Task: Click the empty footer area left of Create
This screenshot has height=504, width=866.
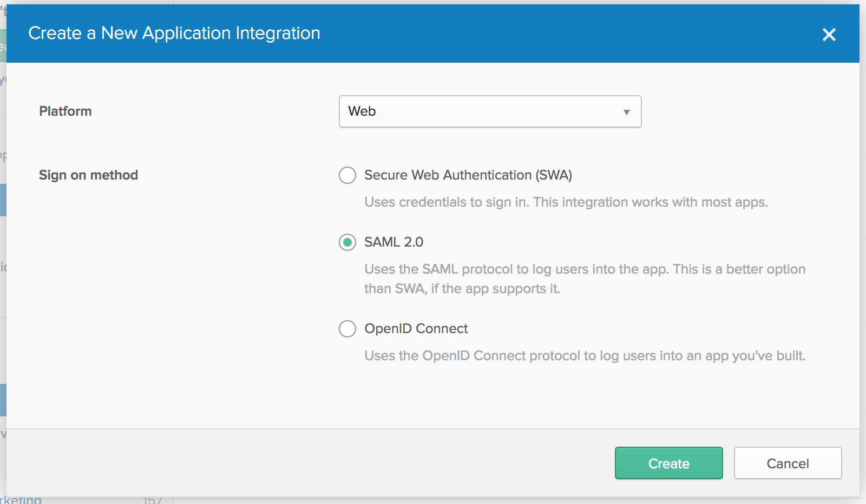Action: pyautogui.click(x=309, y=463)
